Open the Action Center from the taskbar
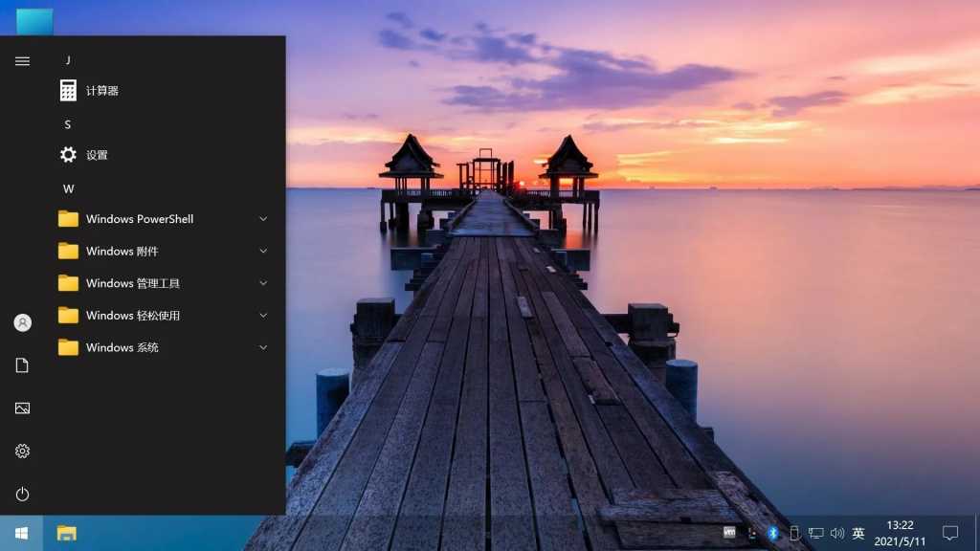Screen dimensions: 980x551 950,533
